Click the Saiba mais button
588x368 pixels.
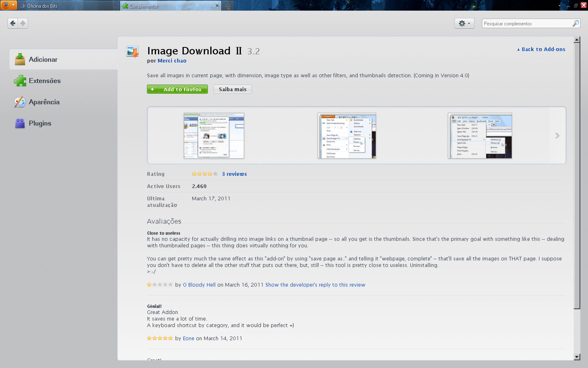(232, 89)
